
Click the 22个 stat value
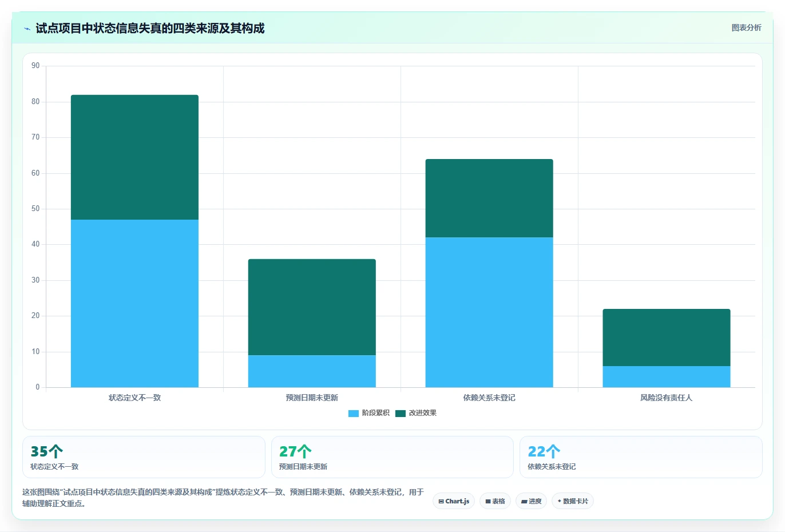tap(544, 451)
